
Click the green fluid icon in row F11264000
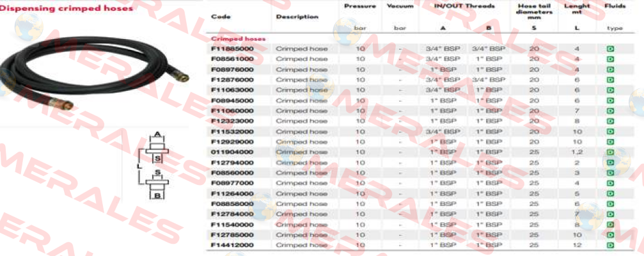tap(610, 193)
